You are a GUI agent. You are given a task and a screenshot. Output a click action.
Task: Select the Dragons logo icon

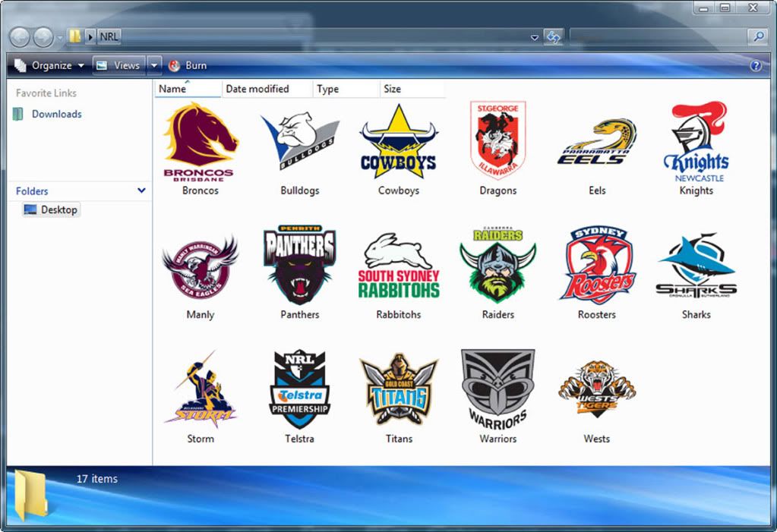tap(498, 140)
